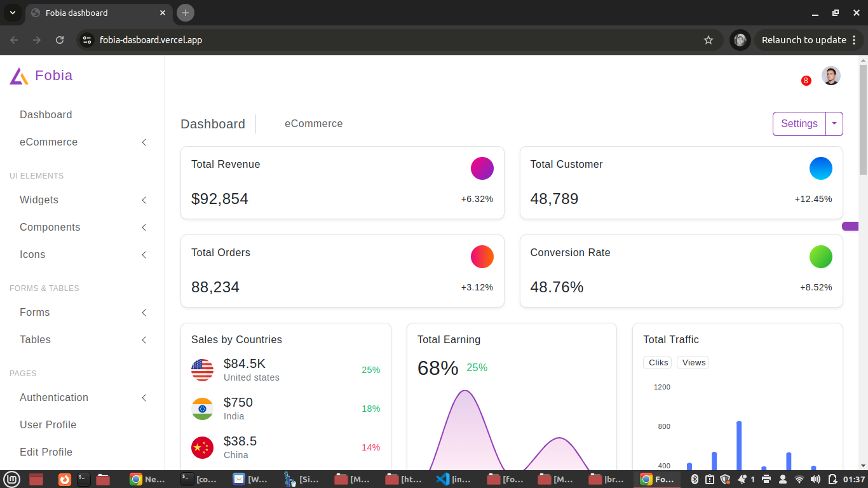This screenshot has width=868, height=488.
Task: Toggle the Cliks series in Total Traffic
Action: [x=658, y=363]
